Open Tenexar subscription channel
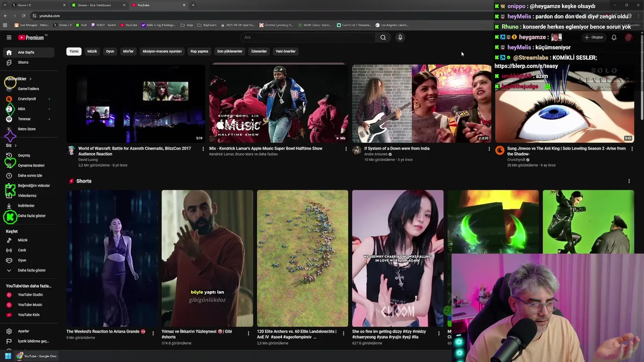Viewport: 644px width, 362px height. (30, 119)
